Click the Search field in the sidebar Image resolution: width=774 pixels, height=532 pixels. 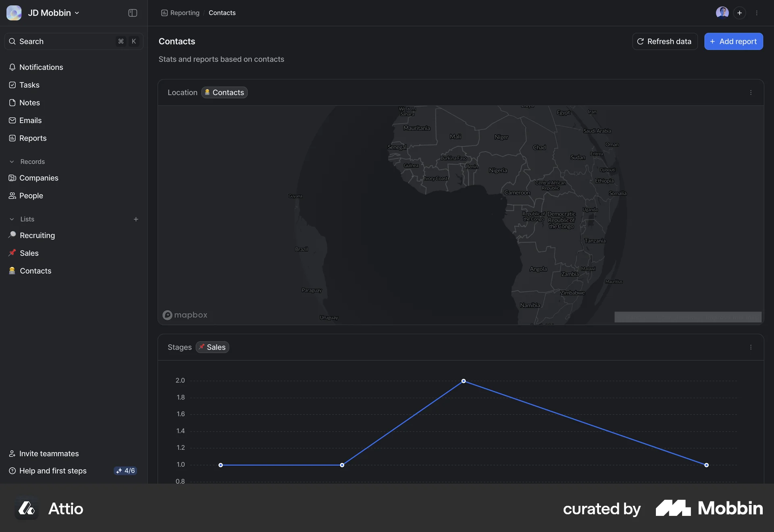tap(60, 41)
